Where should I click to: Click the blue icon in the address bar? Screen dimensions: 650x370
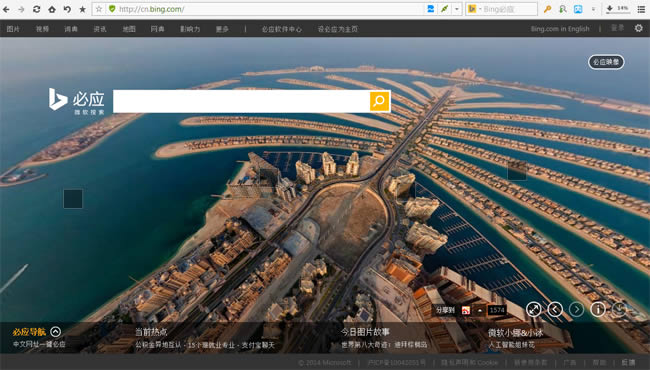point(431,9)
